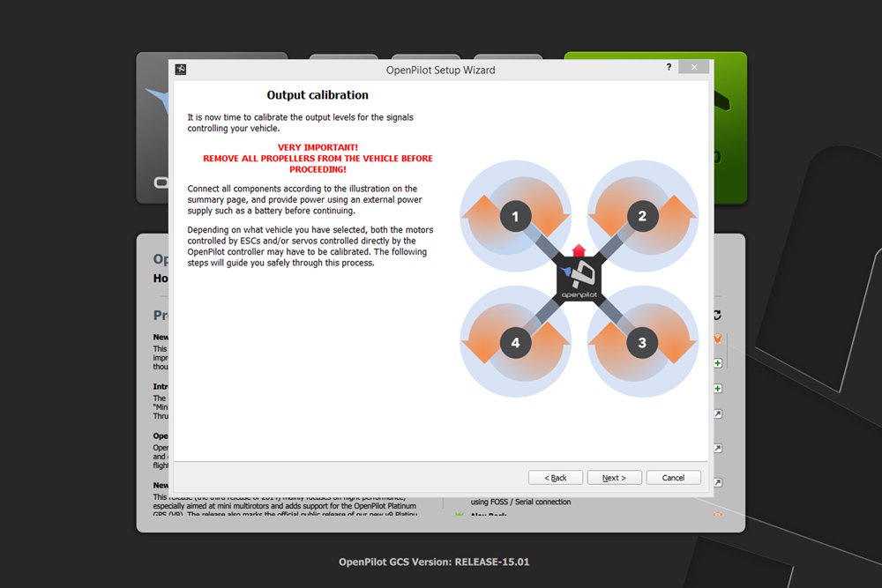Click the red forward arrow on the diagram
The width and height of the screenshot is (882, 588).
point(579,250)
